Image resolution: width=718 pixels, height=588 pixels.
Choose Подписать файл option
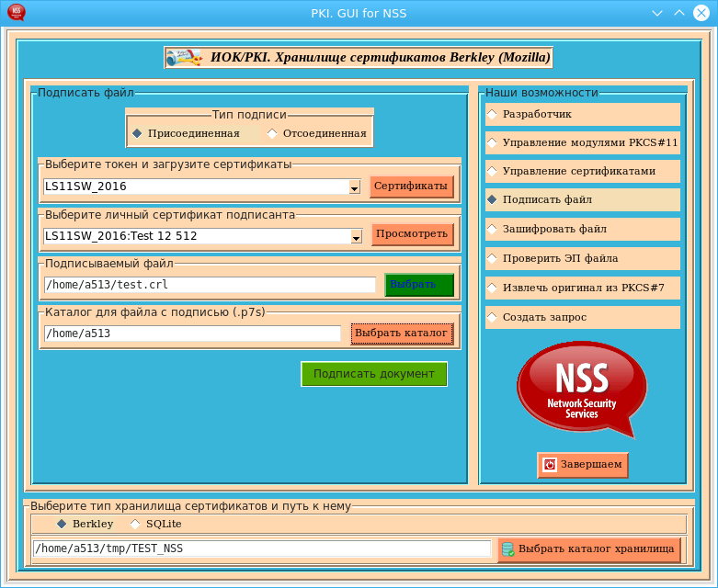(583, 199)
